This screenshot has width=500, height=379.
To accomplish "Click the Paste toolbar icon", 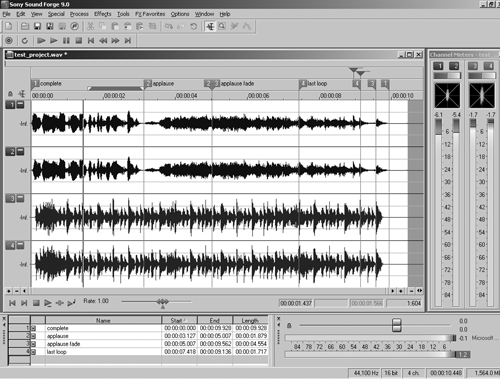I will [x=115, y=26].
